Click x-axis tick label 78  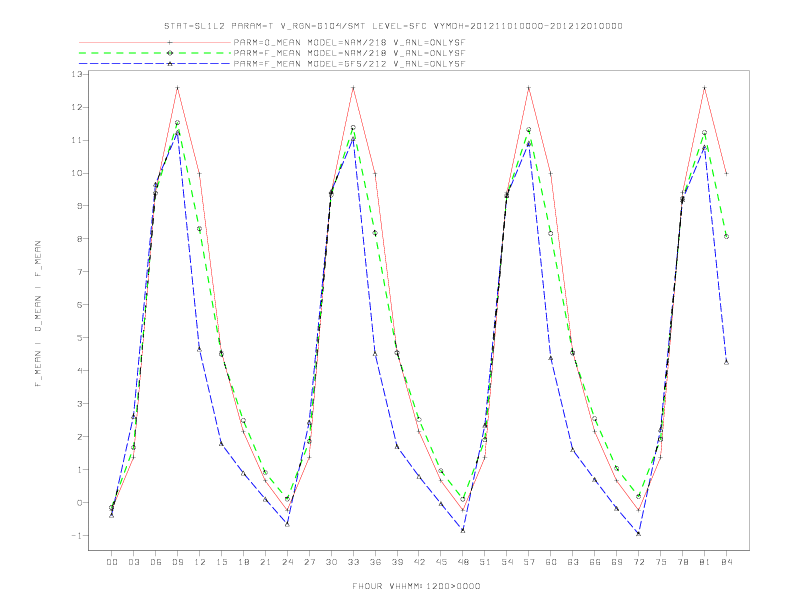click(683, 562)
